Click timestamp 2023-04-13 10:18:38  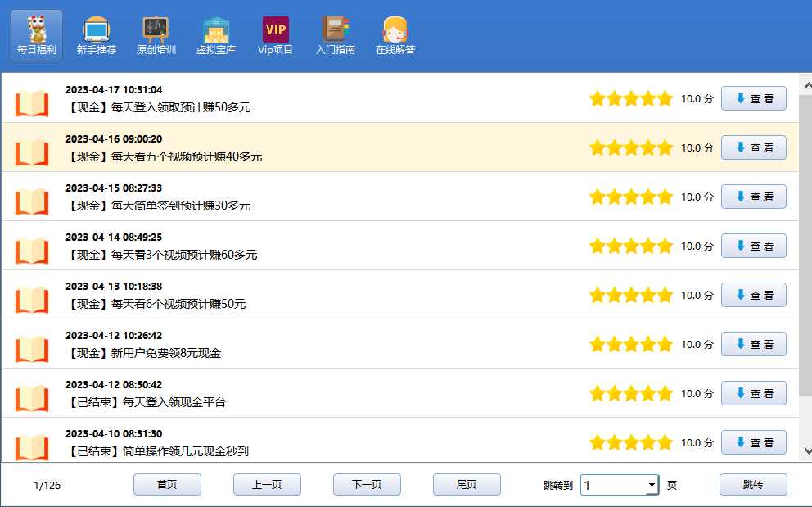pos(114,286)
